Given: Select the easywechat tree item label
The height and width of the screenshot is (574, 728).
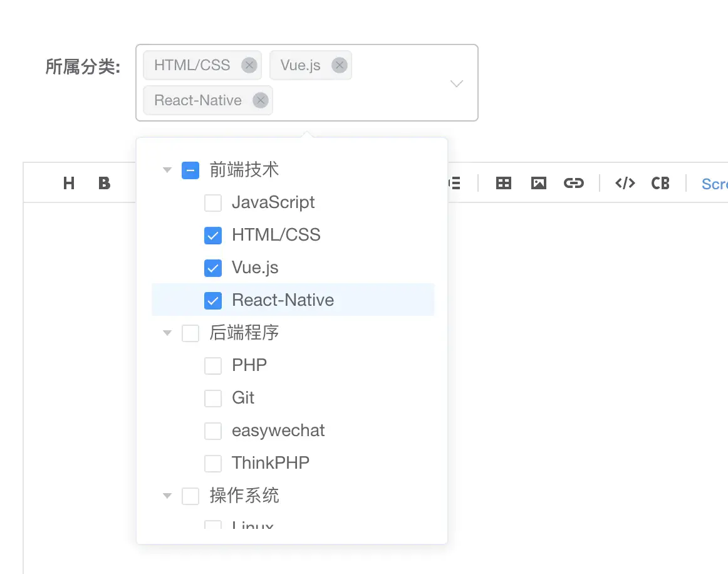Looking at the screenshot, I should coord(278,430).
